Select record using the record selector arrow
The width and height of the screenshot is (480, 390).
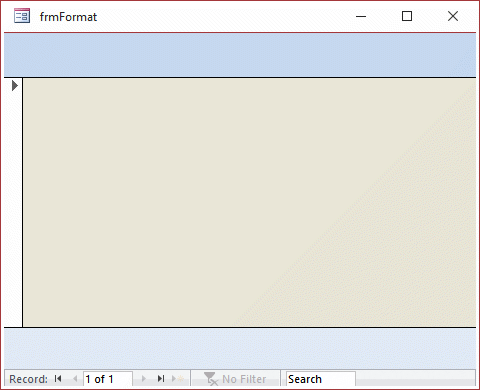[15, 86]
